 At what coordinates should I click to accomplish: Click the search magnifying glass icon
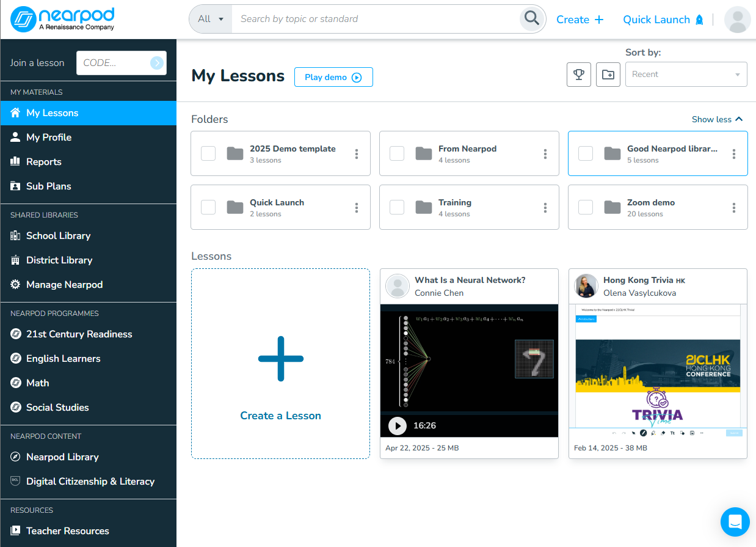(x=532, y=19)
